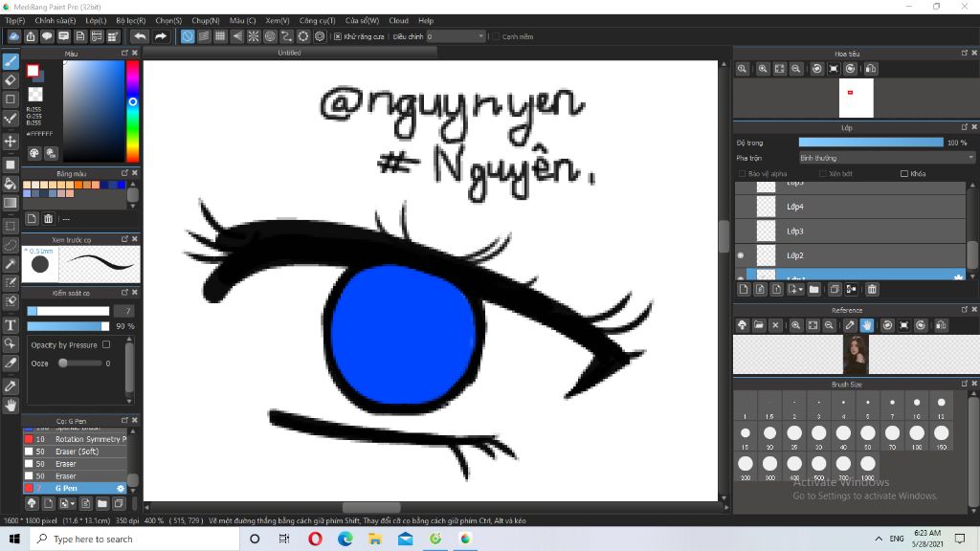The image size is (980, 551).
Task: Select the Bucket fill tool
Action: click(11, 184)
